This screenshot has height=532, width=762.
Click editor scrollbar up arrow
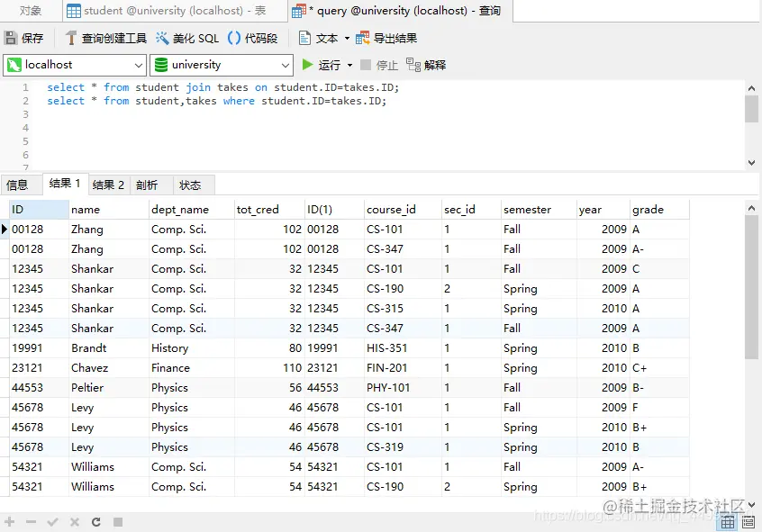point(751,88)
